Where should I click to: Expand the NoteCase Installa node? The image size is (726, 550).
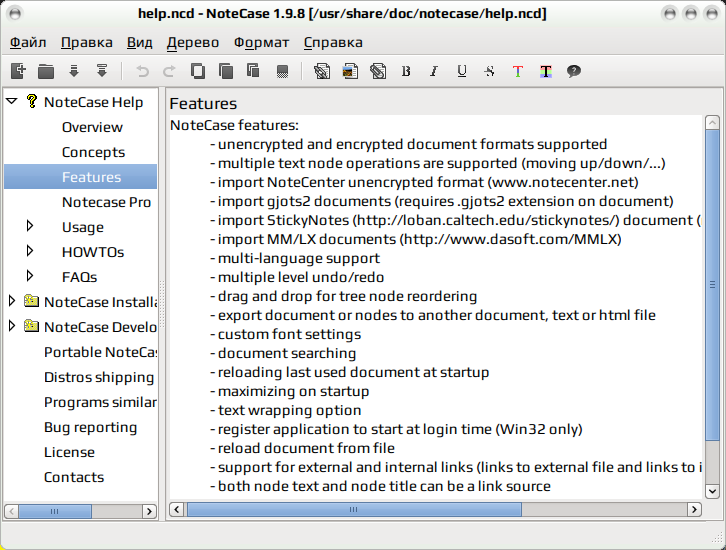(x=12, y=301)
